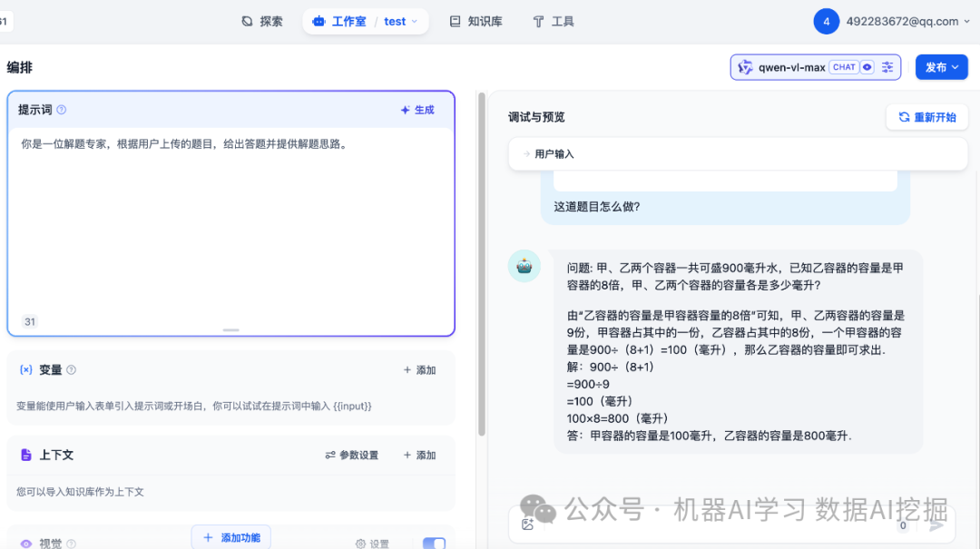Click the model parameter sliders icon
This screenshot has height=549, width=980.
(888, 67)
